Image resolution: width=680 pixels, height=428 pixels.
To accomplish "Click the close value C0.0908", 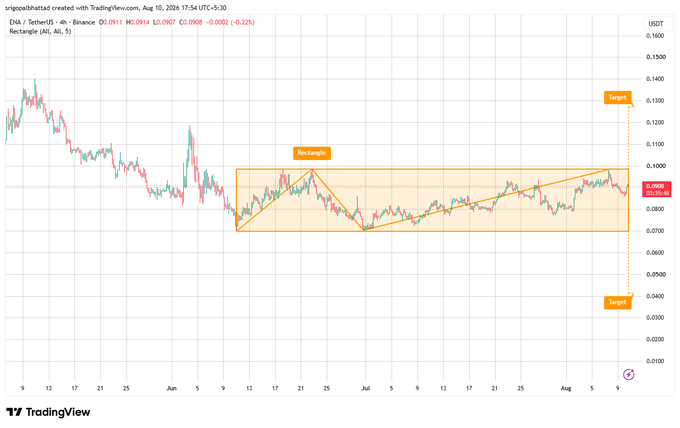I will 190,22.
